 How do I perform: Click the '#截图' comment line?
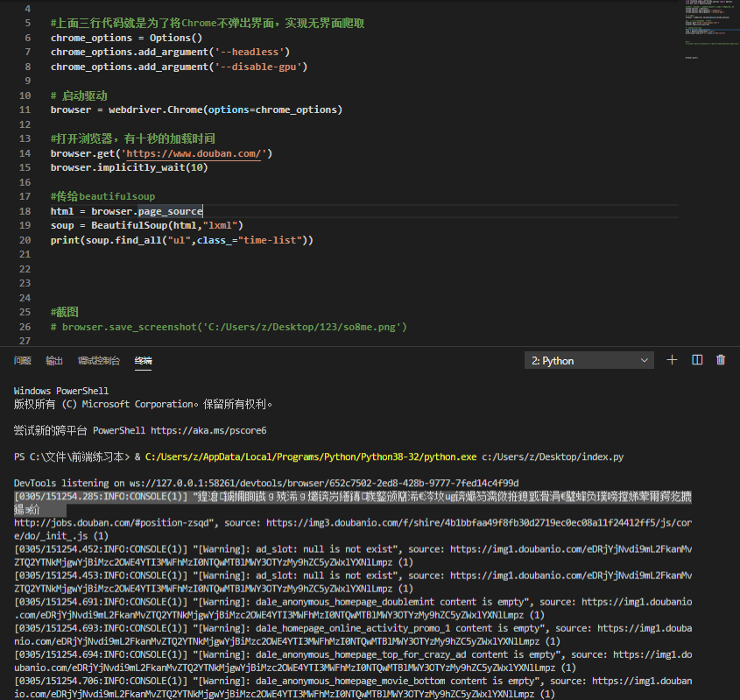65,312
